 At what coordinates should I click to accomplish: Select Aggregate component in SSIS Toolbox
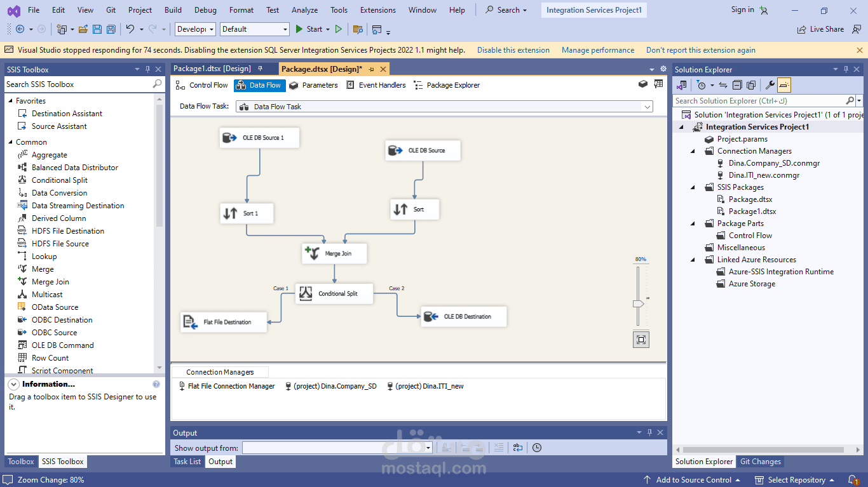pos(50,155)
